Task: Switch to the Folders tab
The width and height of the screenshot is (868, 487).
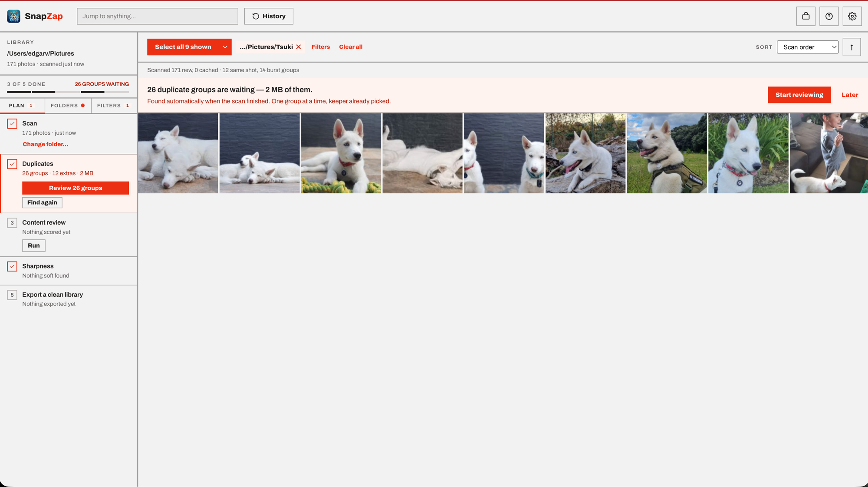Action: pos(68,106)
